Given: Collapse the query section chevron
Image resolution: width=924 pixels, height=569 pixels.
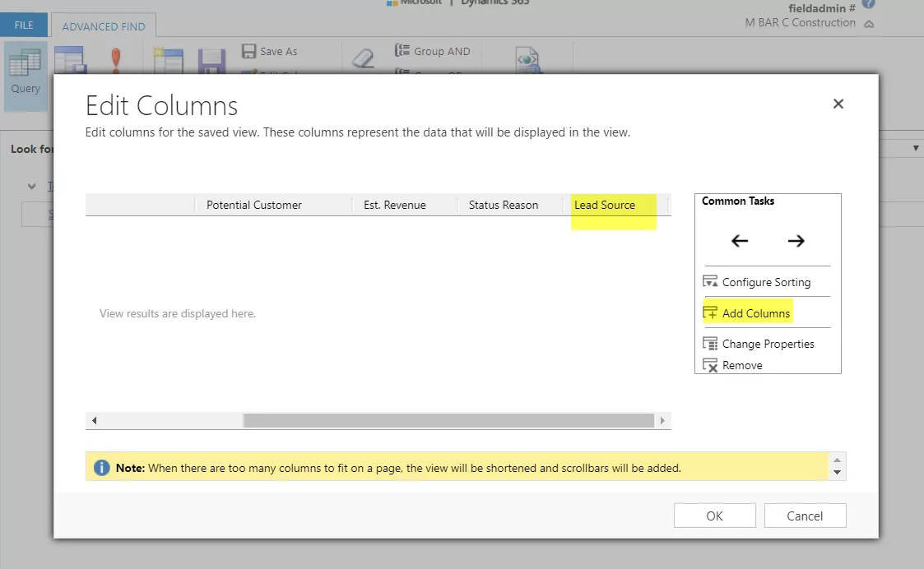Looking at the screenshot, I should click(32, 186).
